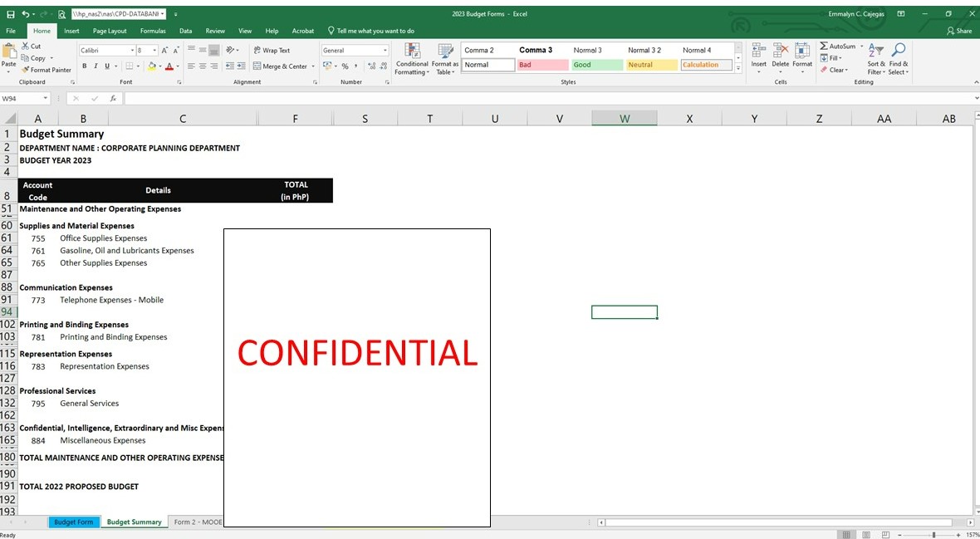Open the Insert ribbon tab
The height and width of the screenshot is (539, 980).
[x=71, y=31]
